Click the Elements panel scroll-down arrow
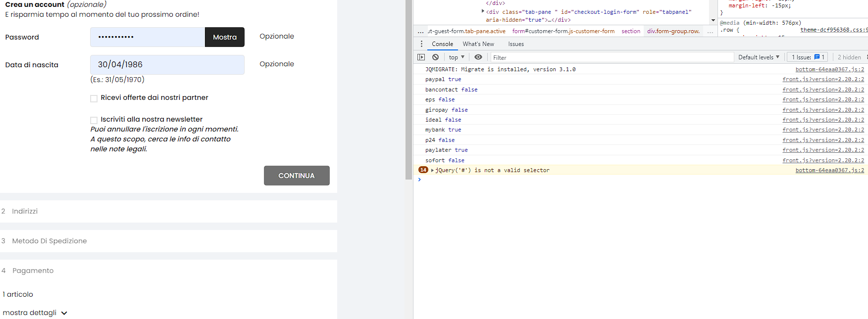 [713, 21]
